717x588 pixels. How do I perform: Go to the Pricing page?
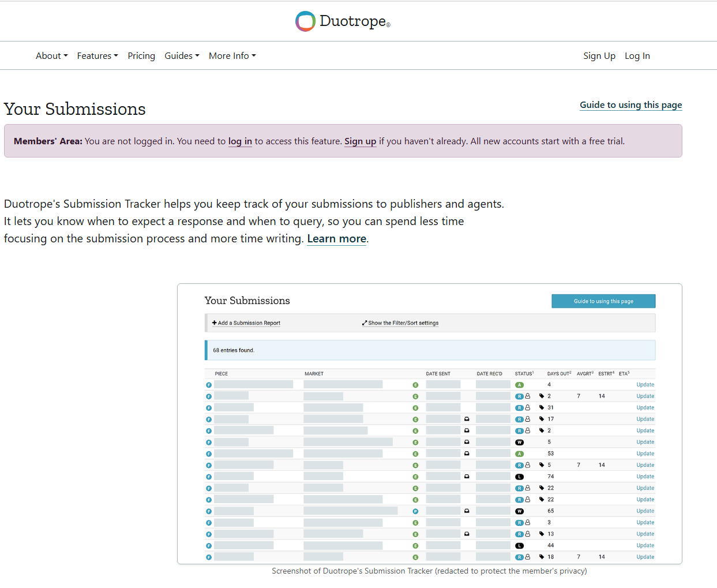[x=141, y=56]
